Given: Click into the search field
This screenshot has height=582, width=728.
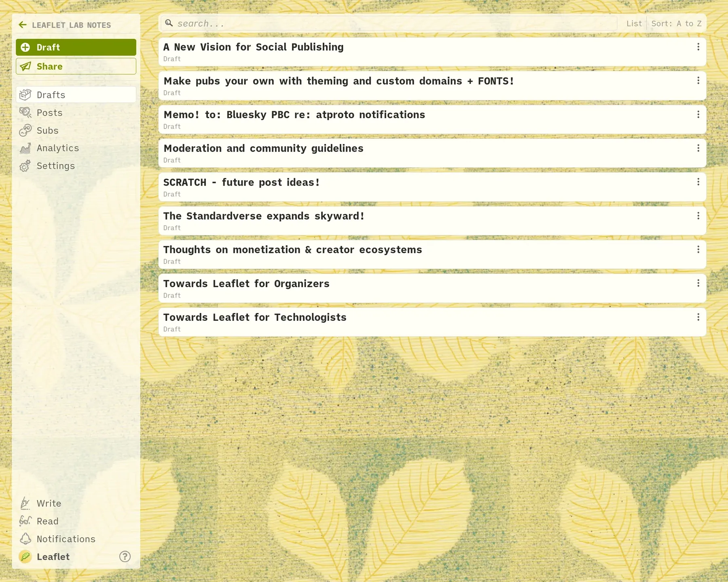Looking at the screenshot, I should 389,23.
